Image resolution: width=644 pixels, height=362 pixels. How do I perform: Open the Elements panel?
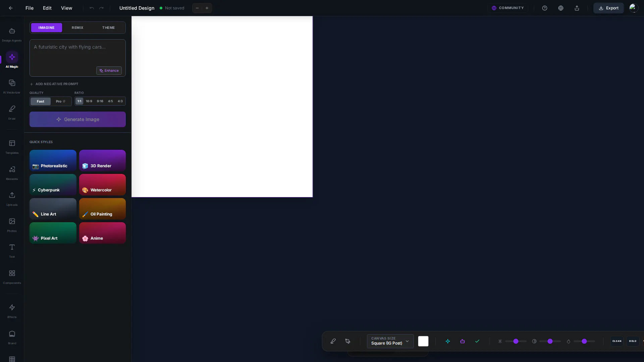point(12,173)
